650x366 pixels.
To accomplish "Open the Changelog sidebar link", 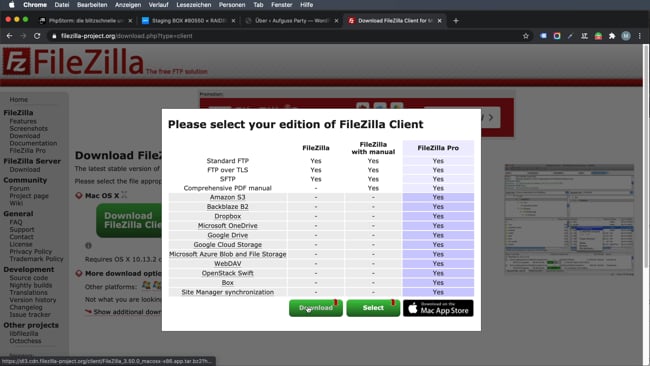I will pyautogui.click(x=26, y=307).
